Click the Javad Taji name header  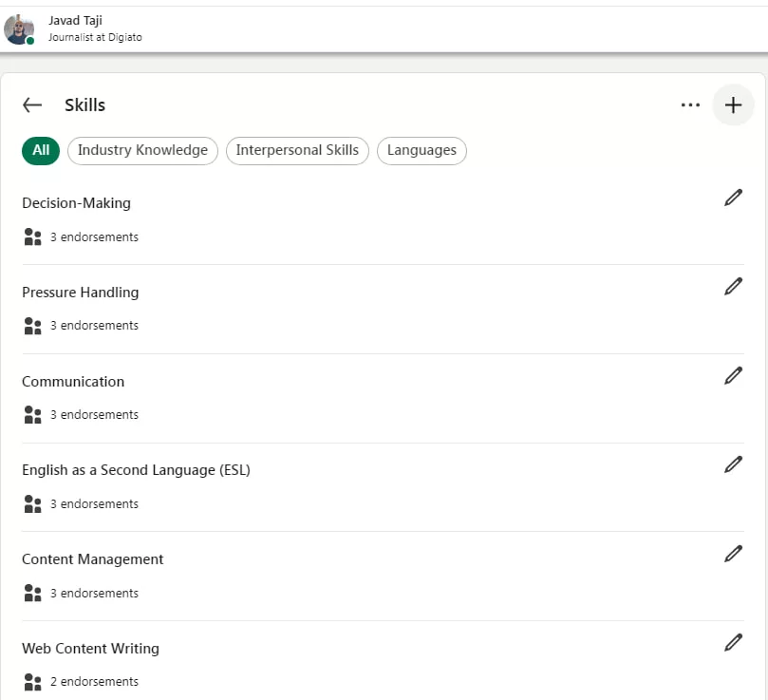pyautogui.click(x=75, y=21)
